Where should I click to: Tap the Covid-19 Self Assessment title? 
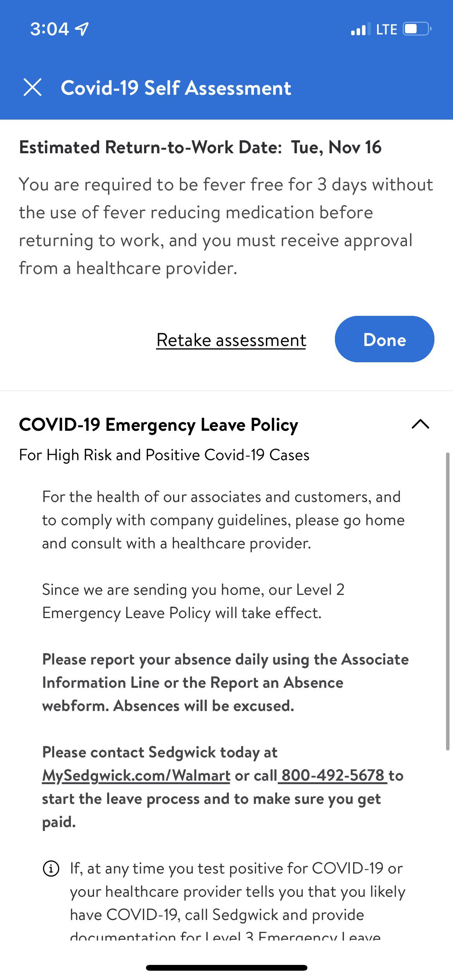(176, 88)
